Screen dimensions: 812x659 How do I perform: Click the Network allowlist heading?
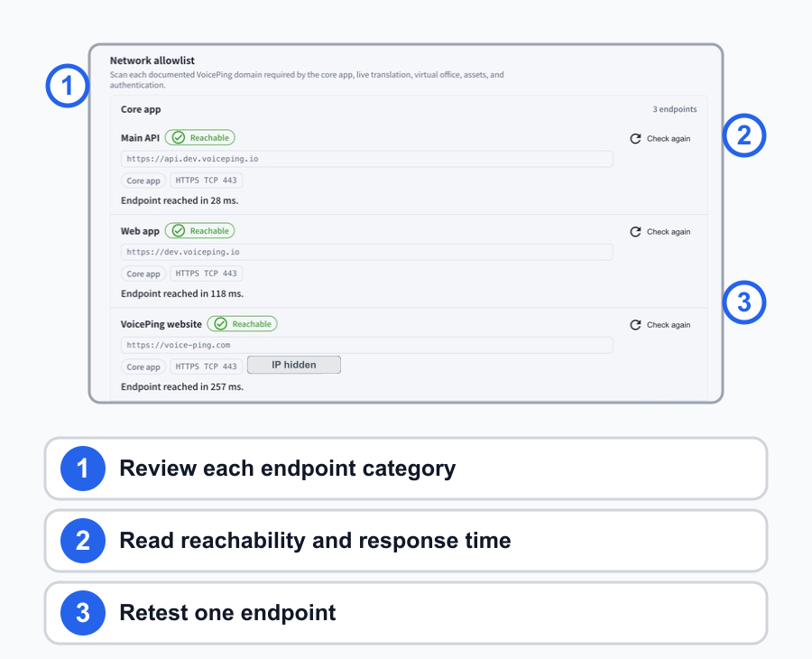coord(152,60)
